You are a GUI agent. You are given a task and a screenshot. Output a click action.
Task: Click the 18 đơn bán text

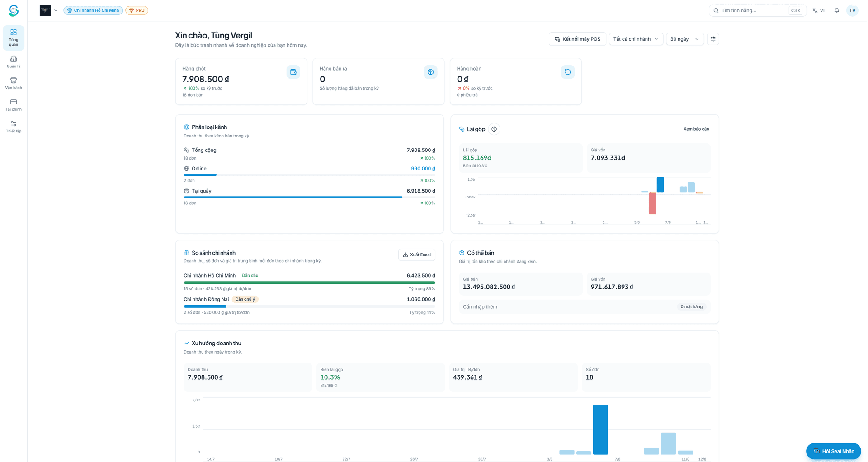193,95
